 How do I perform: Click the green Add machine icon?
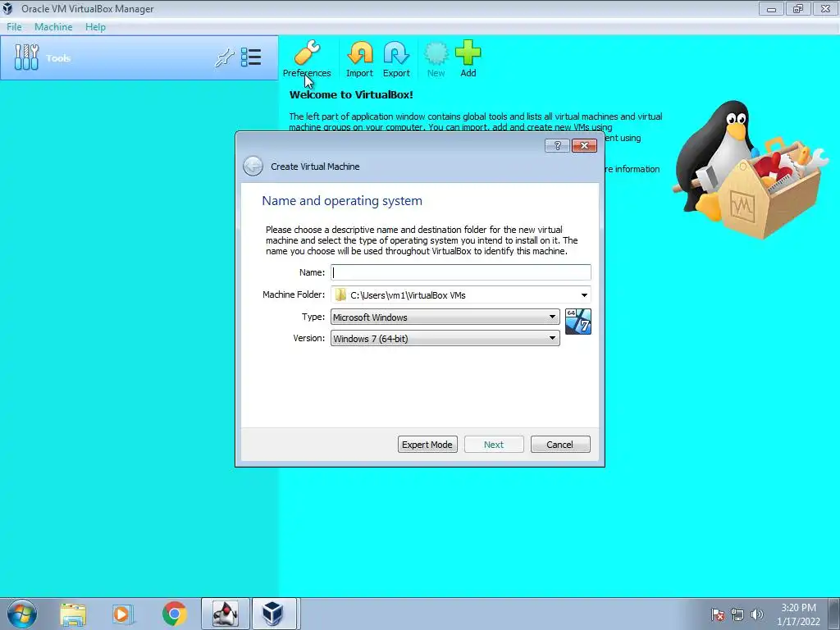(468, 59)
